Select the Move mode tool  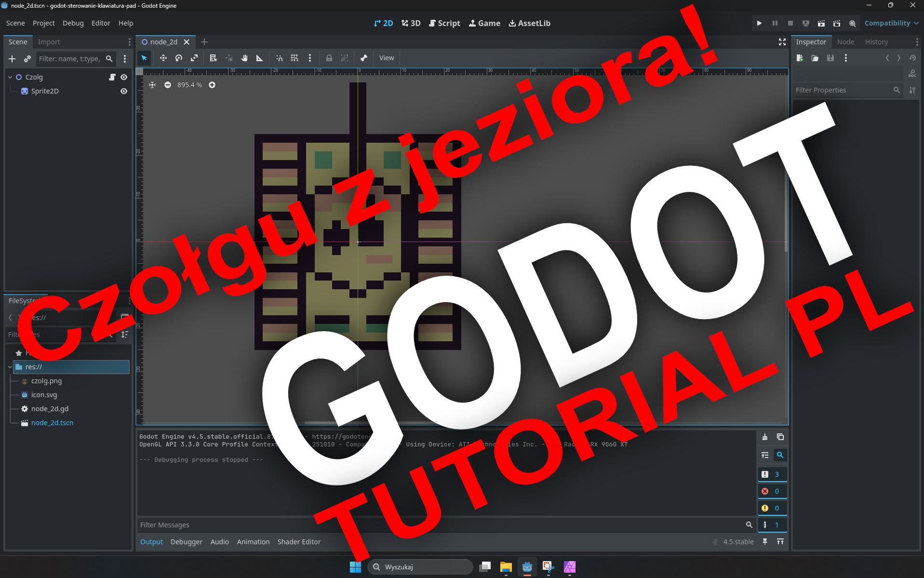(163, 58)
